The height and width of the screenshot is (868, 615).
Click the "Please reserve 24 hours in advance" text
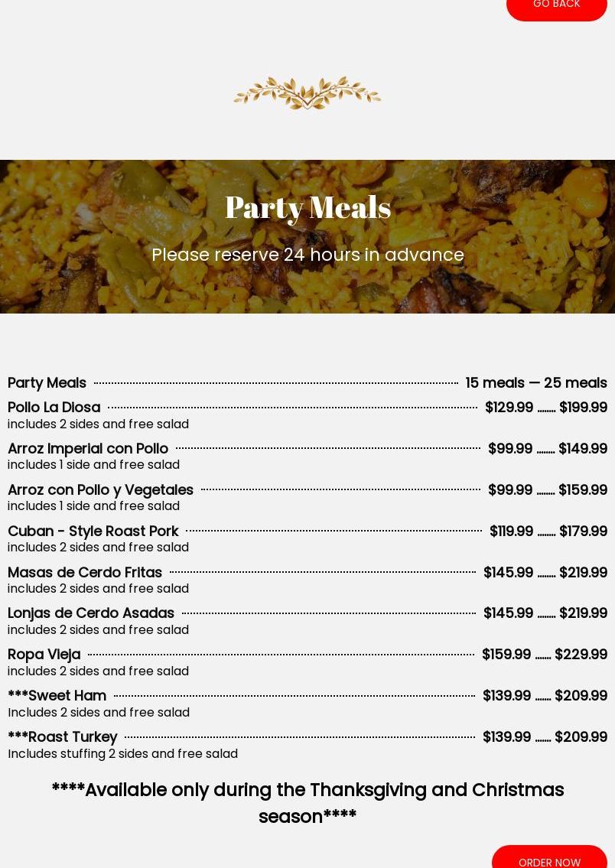[x=307, y=255]
